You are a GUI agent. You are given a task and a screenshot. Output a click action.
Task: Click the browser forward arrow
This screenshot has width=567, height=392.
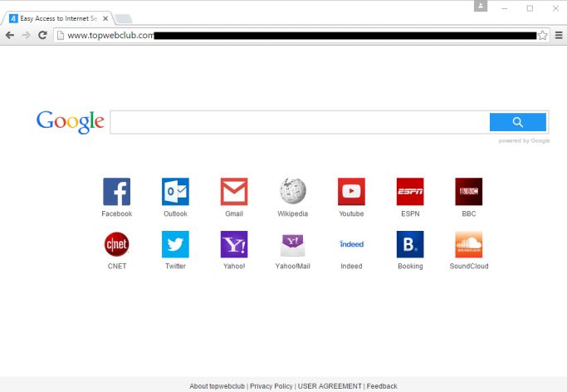click(x=26, y=35)
